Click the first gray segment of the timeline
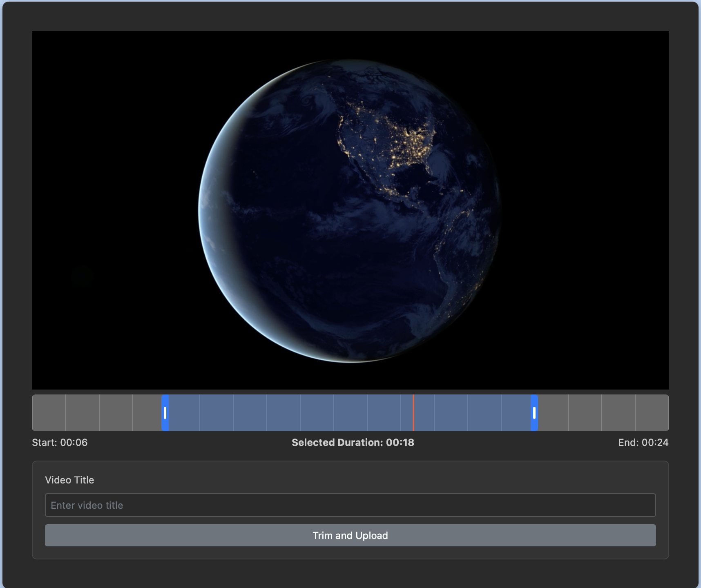This screenshot has width=701, height=588. 48,413
